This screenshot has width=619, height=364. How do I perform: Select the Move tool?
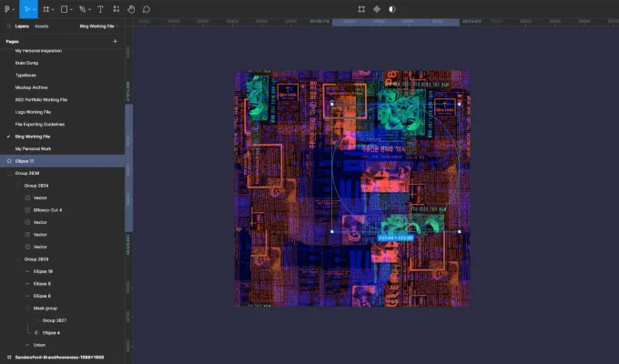click(x=26, y=9)
